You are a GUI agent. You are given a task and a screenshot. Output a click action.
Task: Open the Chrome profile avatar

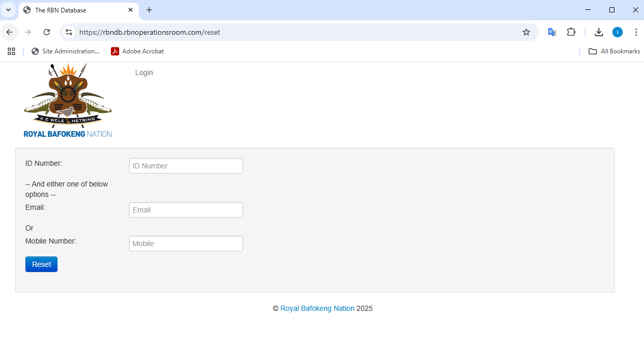click(617, 32)
